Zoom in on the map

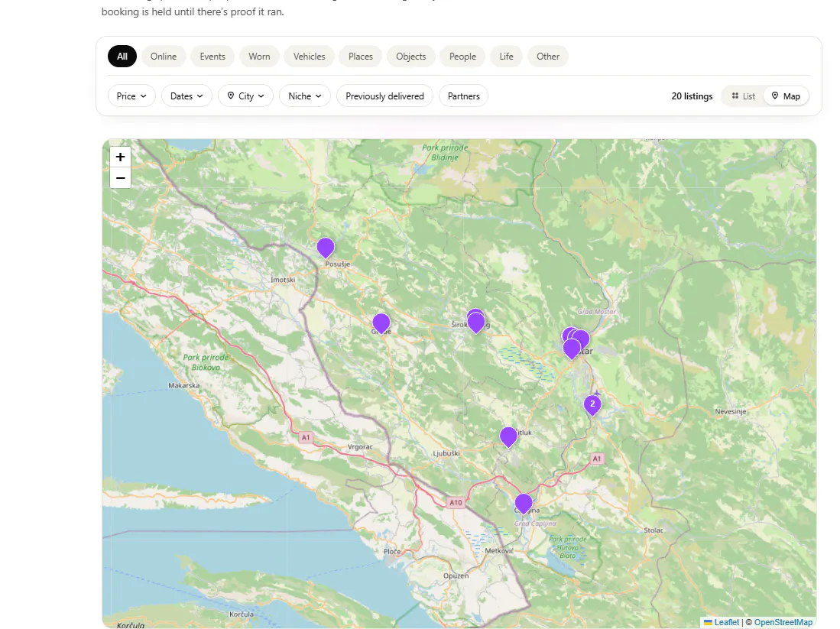coord(120,157)
